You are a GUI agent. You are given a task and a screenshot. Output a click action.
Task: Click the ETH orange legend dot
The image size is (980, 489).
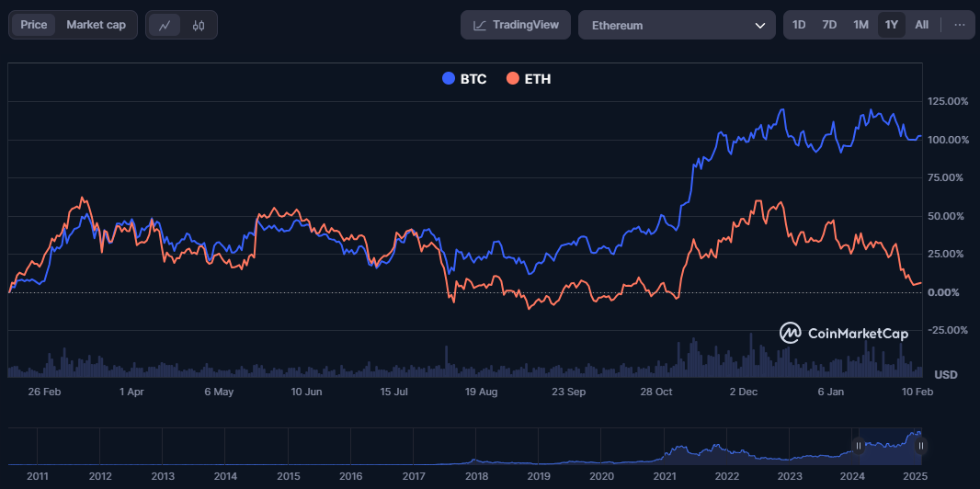(513, 79)
